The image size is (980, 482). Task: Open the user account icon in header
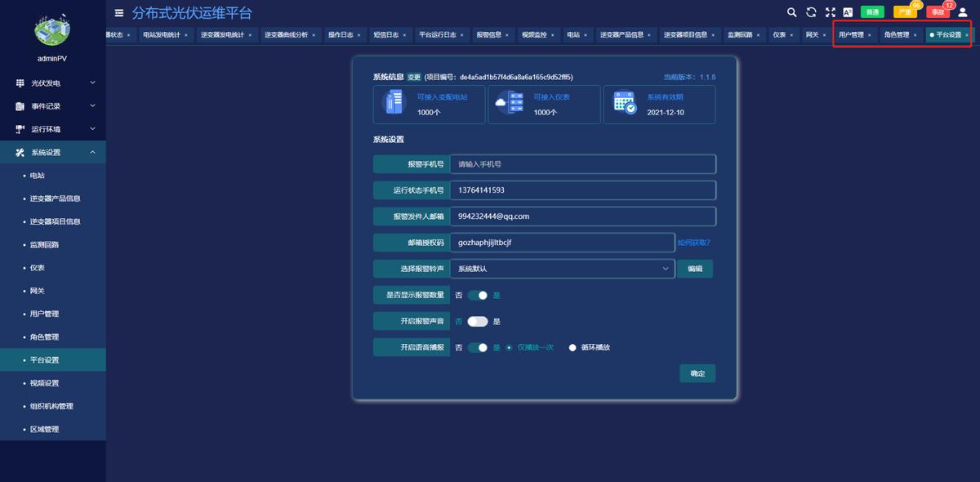(x=962, y=12)
